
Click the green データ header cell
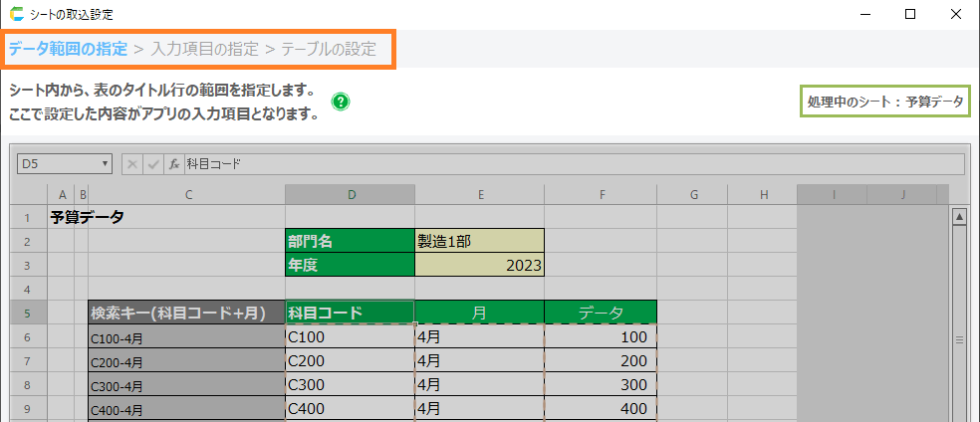(601, 313)
